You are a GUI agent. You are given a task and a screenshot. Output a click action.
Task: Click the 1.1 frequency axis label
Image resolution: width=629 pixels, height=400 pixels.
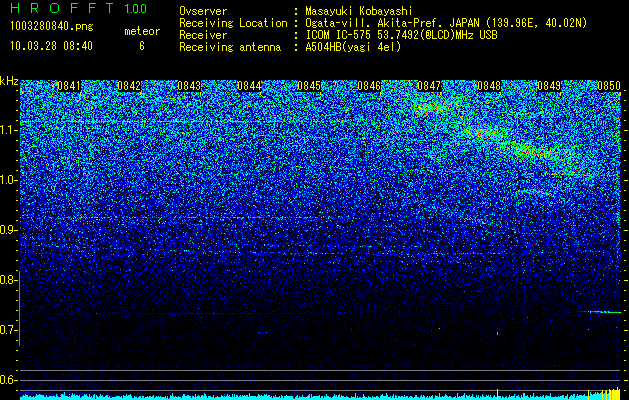tap(9, 130)
